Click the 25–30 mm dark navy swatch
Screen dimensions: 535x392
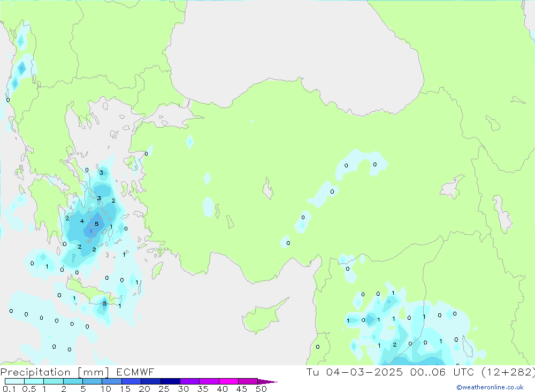pyautogui.click(x=170, y=381)
